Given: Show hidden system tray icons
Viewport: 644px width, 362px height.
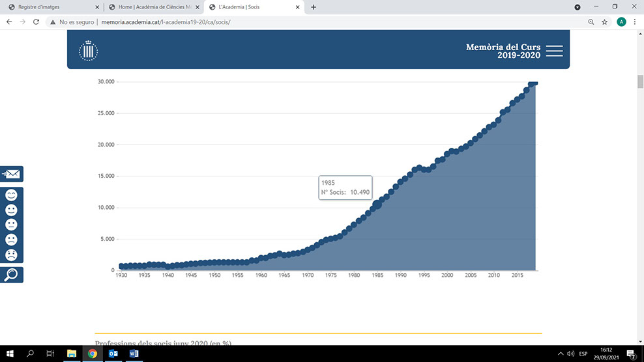Looking at the screenshot, I should pos(560,354).
